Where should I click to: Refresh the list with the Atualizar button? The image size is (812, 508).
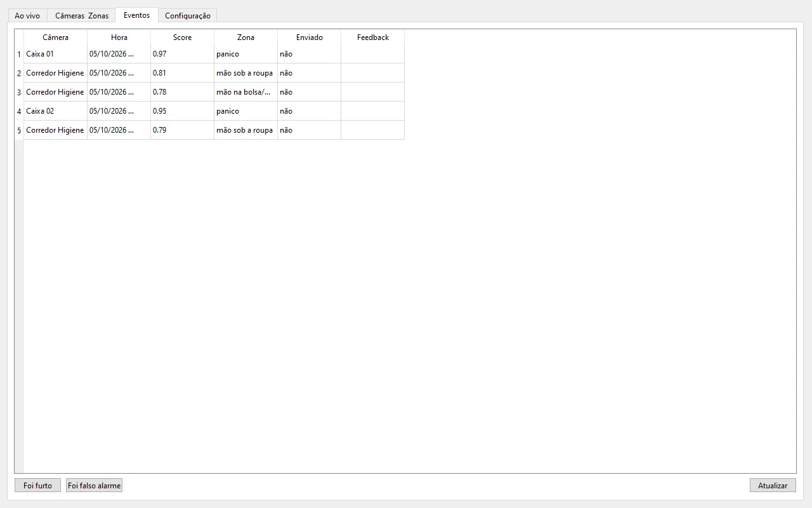[x=773, y=485]
